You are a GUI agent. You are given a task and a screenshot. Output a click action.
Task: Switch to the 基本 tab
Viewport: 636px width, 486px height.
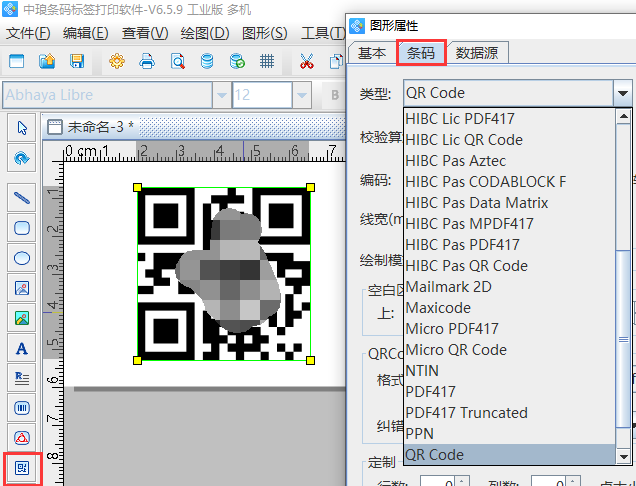coord(372,53)
